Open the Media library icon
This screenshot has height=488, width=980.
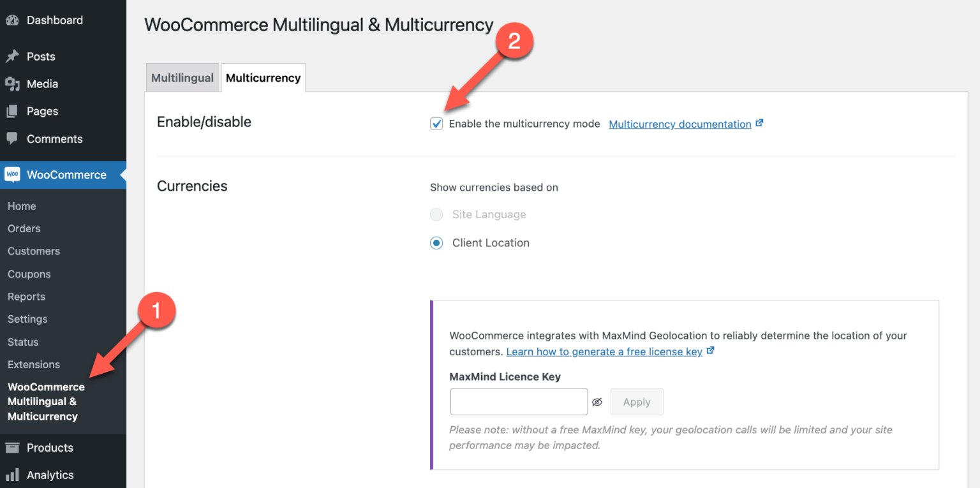pos(11,84)
